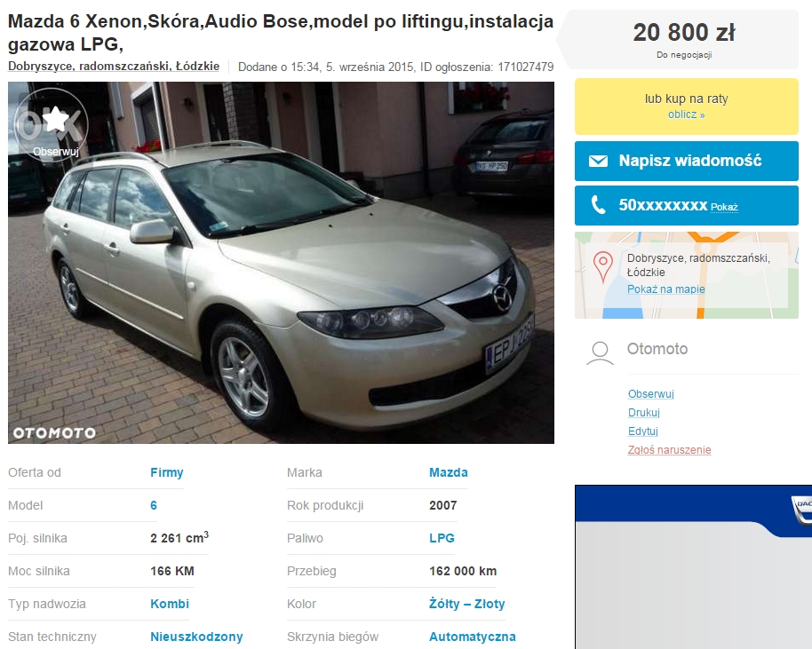Viewport: 812px width, 649px height.
Task: Click the OTOMOTO watermark on the photo
Action: [54, 432]
